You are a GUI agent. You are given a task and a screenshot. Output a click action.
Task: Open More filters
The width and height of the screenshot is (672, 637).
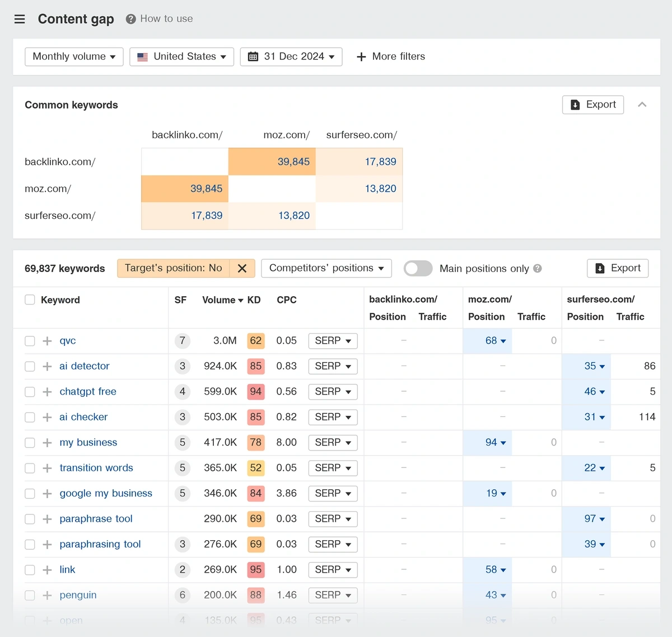tap(391, 57)
